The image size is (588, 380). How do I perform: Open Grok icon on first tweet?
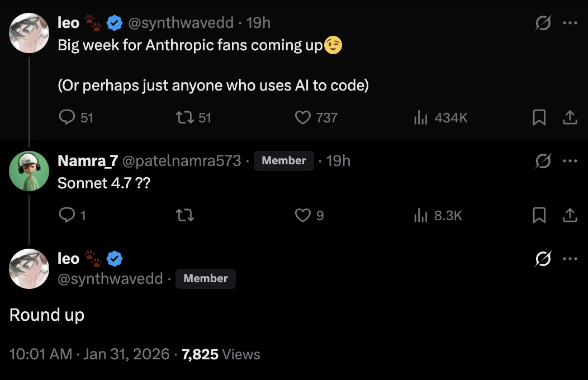tap(541, 23)
